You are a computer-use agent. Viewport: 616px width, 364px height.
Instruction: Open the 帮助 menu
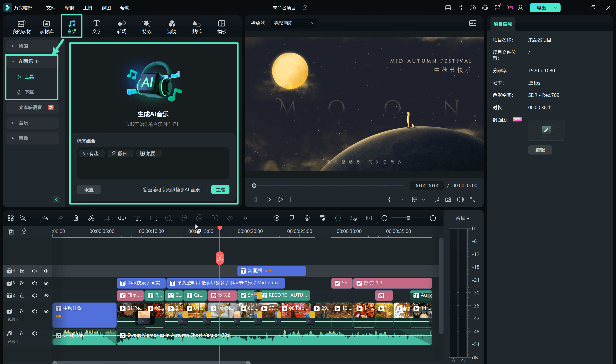tap(124, 8)
